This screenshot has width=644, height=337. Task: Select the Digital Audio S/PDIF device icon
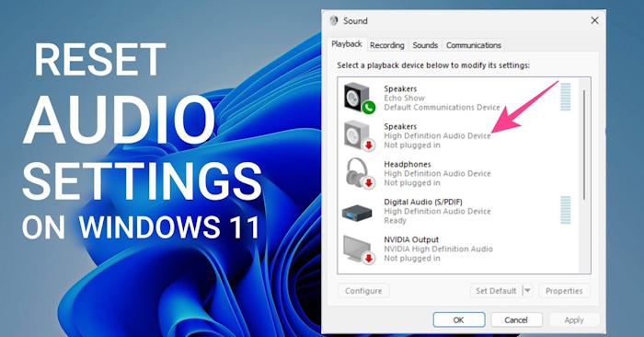[x=357, y=213]
